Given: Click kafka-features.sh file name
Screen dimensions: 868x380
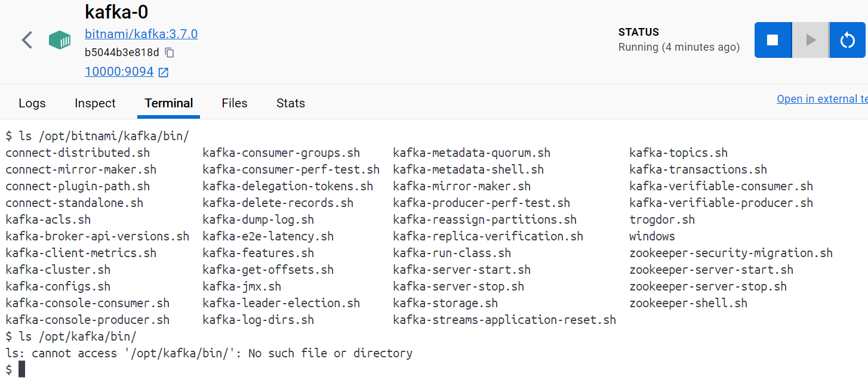Looking at the screenshot, I should 258,253.
